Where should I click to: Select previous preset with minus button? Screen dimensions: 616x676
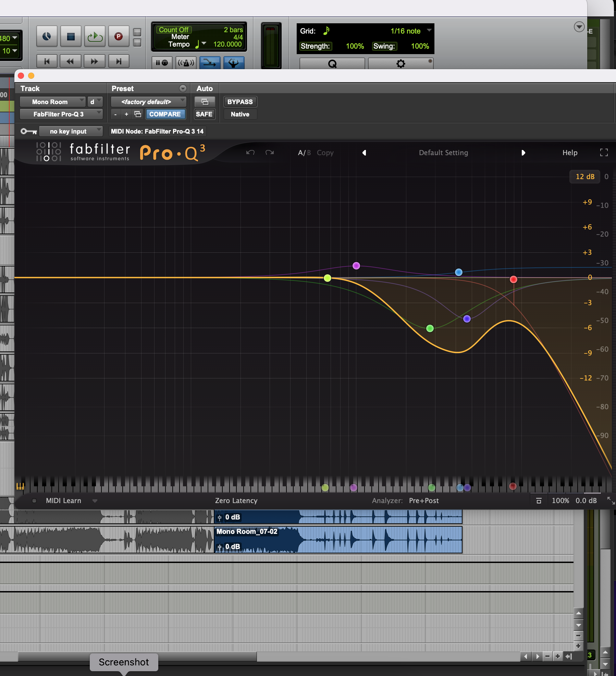pyautogui.click(x=115, y=114)
